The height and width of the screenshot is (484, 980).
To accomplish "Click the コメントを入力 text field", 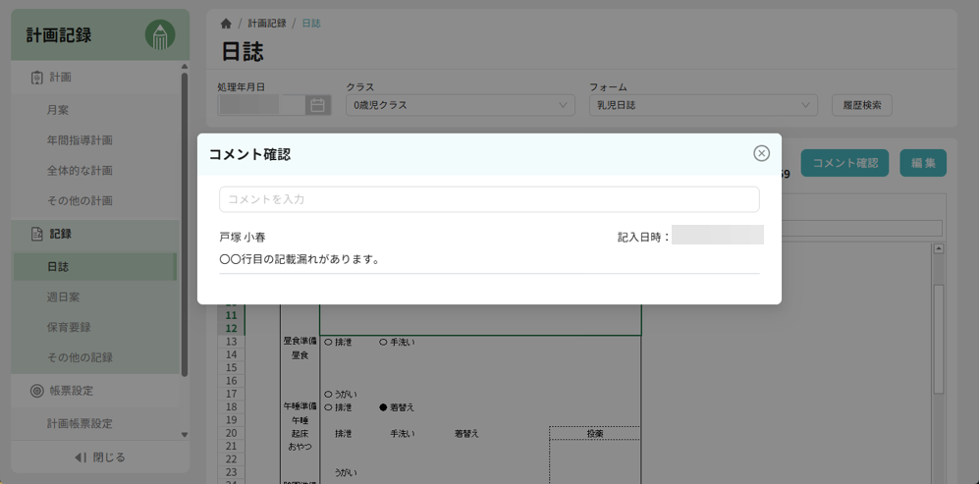I will pyautogui.click(x=489, y=199).
